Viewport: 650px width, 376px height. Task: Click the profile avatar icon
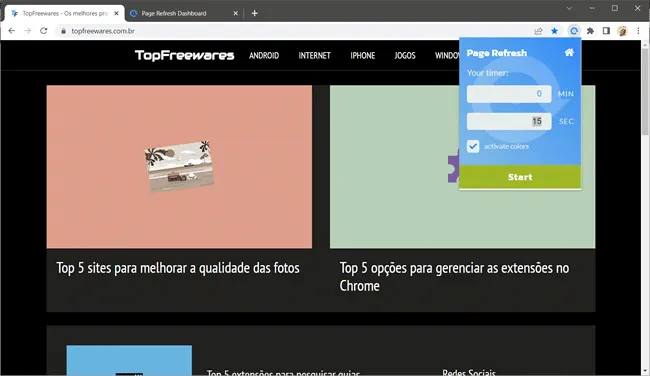click(622, 31)
